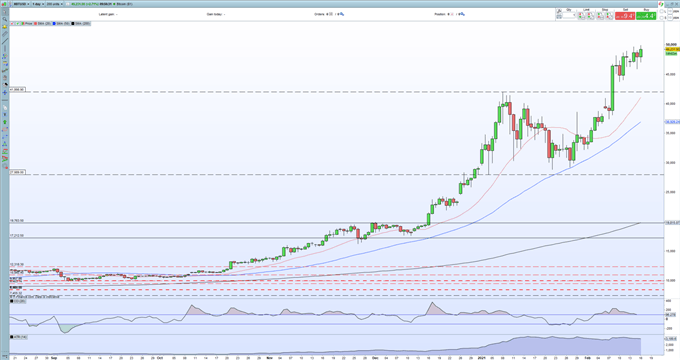Select the red ellipse drawing tool
Image resolution: width=680 pixels, height=360 pixels.
pos(5,130)
